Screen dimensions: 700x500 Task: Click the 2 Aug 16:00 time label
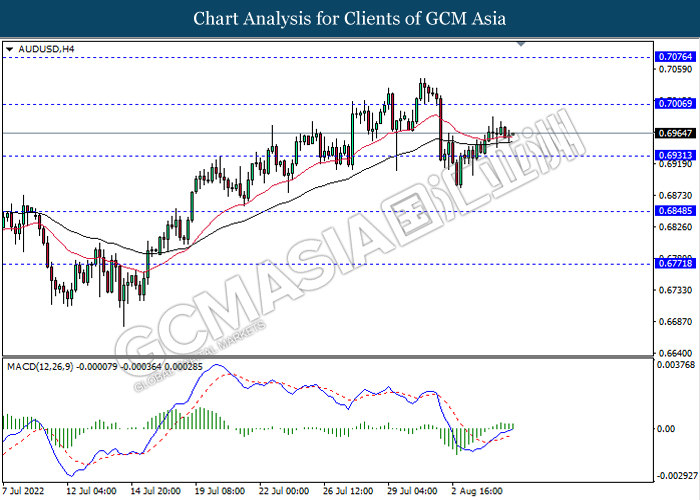tap(477, 491)
